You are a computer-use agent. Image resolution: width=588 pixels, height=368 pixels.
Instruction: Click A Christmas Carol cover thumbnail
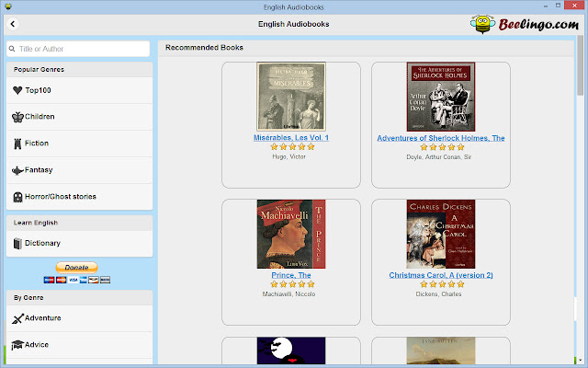pyautogui.click(x=441, y=234)
